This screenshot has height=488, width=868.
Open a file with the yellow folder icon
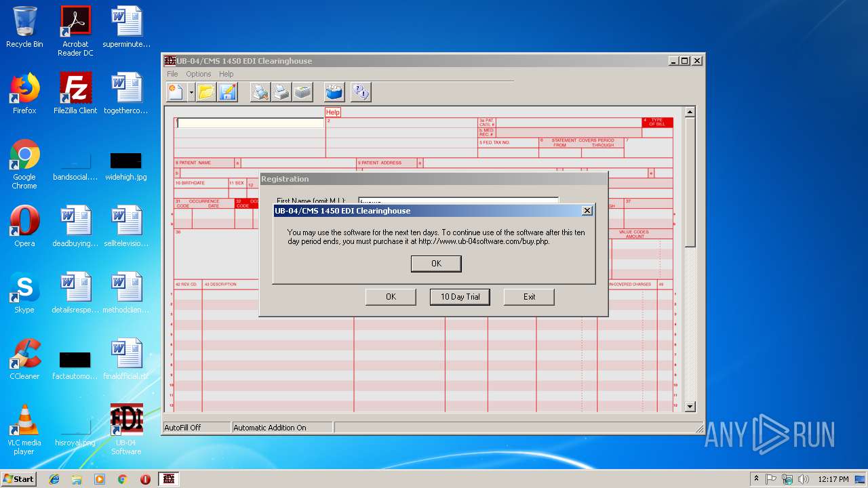coord(206,92)
